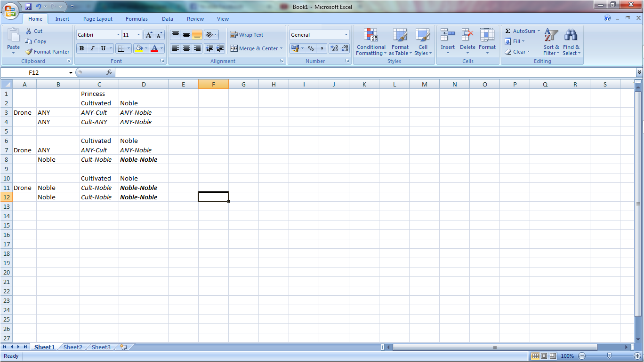Apply yellow Fill Color to cell
This screenshot has width=644, height=362.
click(x=138, y=48)
